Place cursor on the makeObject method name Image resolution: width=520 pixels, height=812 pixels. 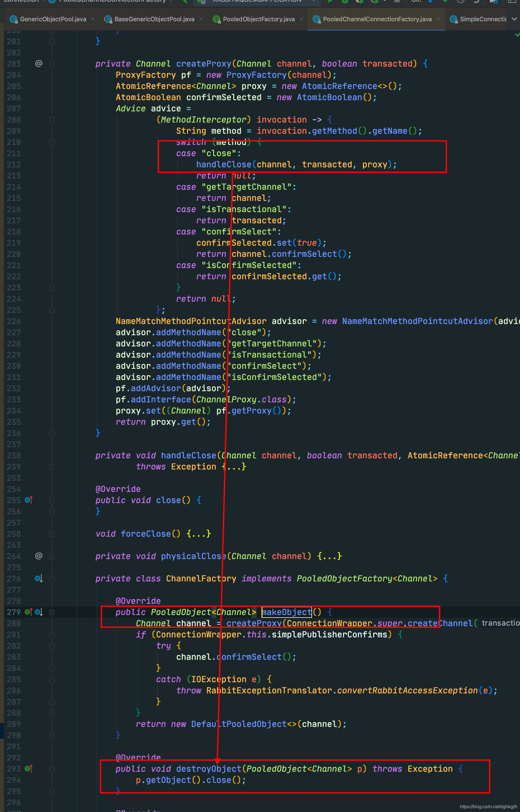[x=287, y=612]
